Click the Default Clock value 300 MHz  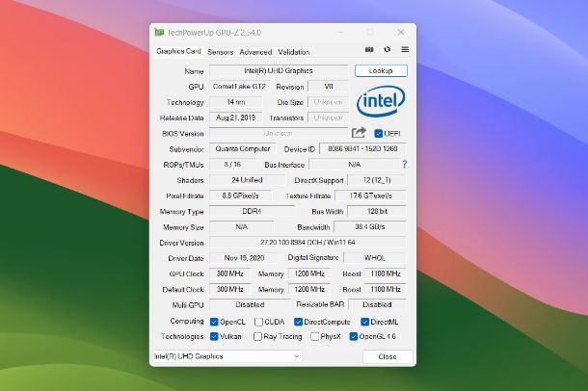[229, 289]
